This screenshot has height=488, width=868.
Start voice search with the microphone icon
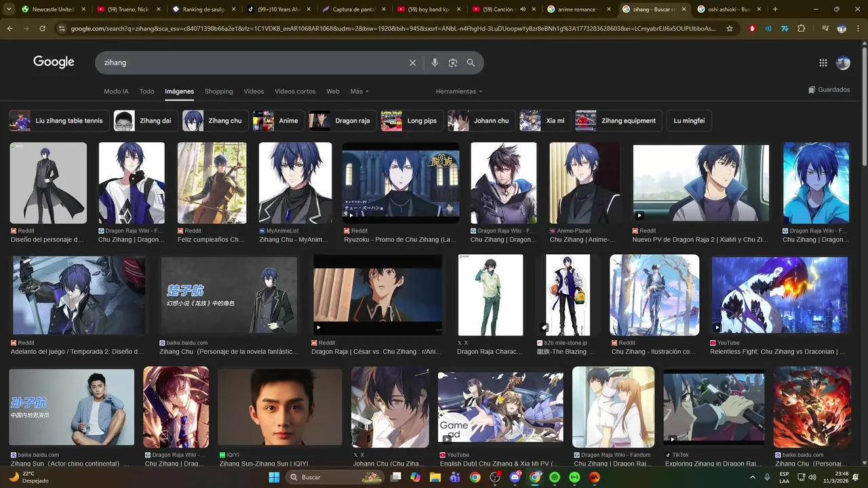pyautogui.click(x=435, y=62)
